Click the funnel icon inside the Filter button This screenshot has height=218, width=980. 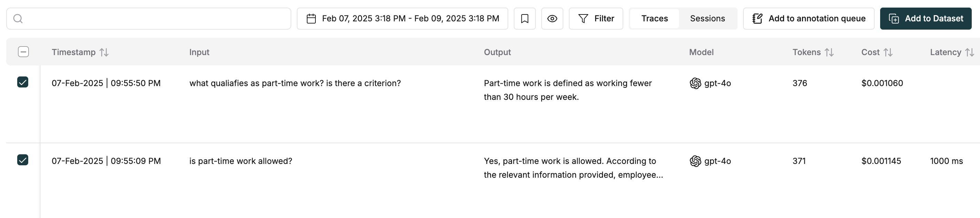pyautogui.click(x=583, y=18)
